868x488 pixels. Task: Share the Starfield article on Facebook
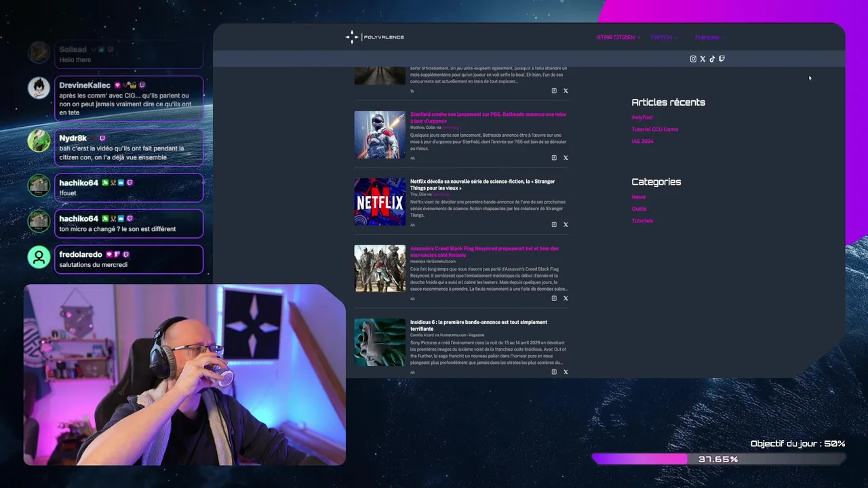[x=554, y=158]
